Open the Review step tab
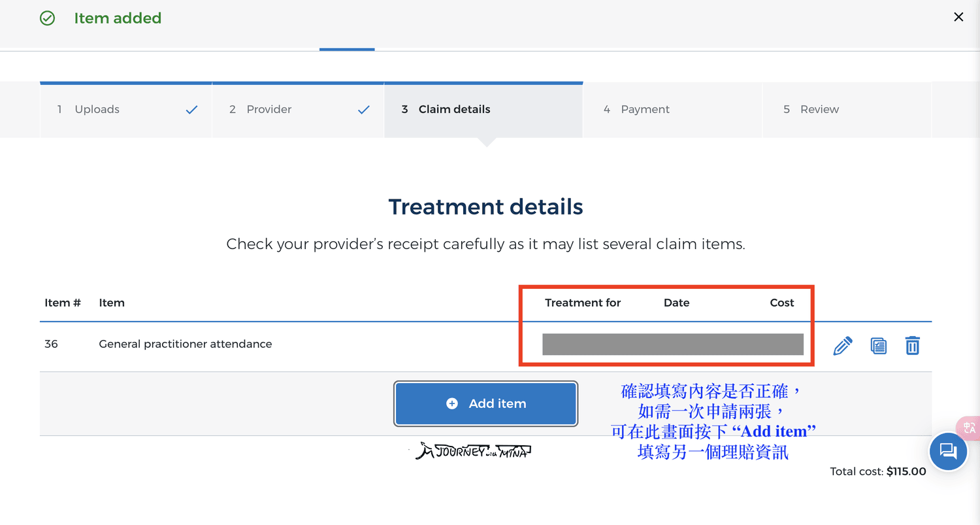The height and width of the screenshot is (525, 980). pyautogui.click(x=847, y=109)
